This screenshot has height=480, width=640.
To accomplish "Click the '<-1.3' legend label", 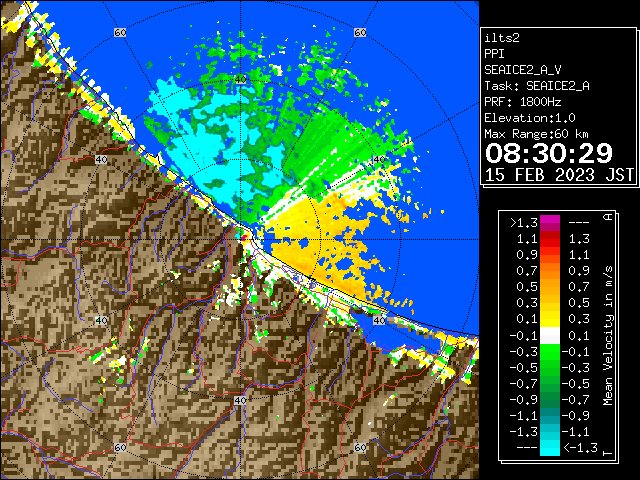I will 580,448.
